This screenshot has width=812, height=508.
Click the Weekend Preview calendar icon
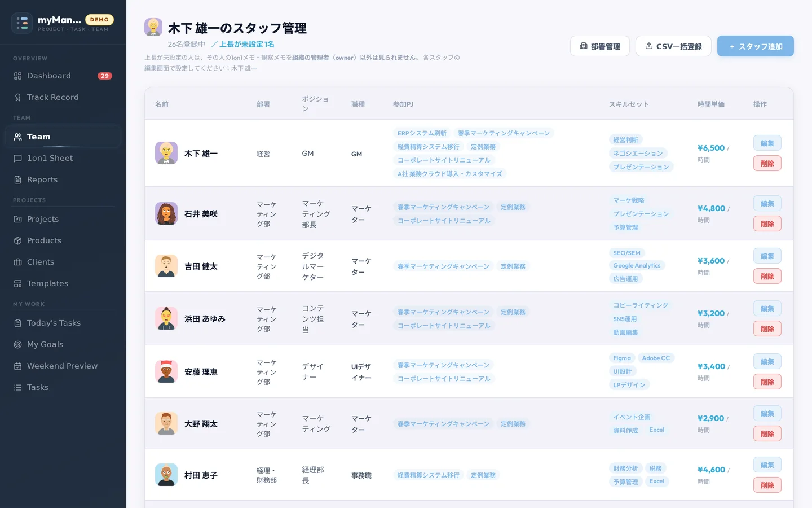point(17,366)
